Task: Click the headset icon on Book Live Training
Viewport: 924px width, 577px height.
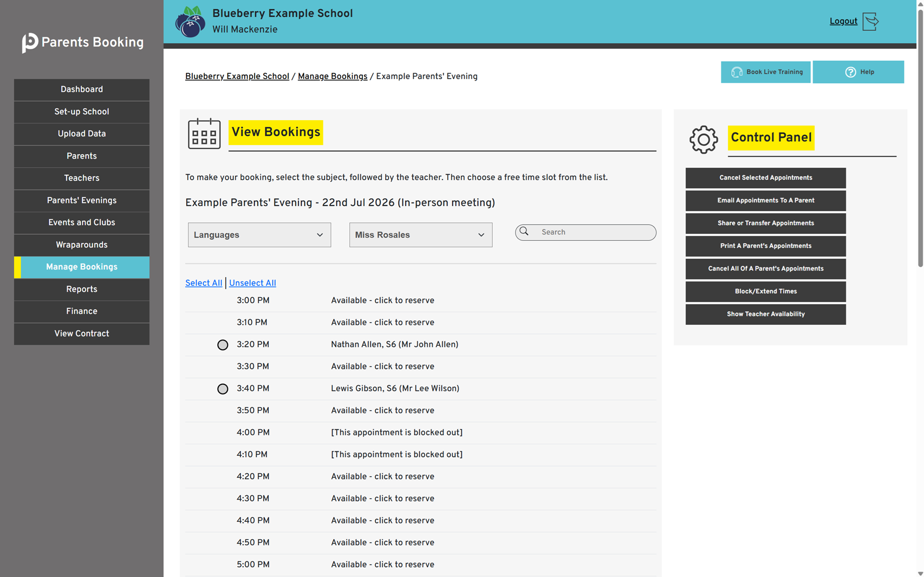Action: (x=737, y=72)
